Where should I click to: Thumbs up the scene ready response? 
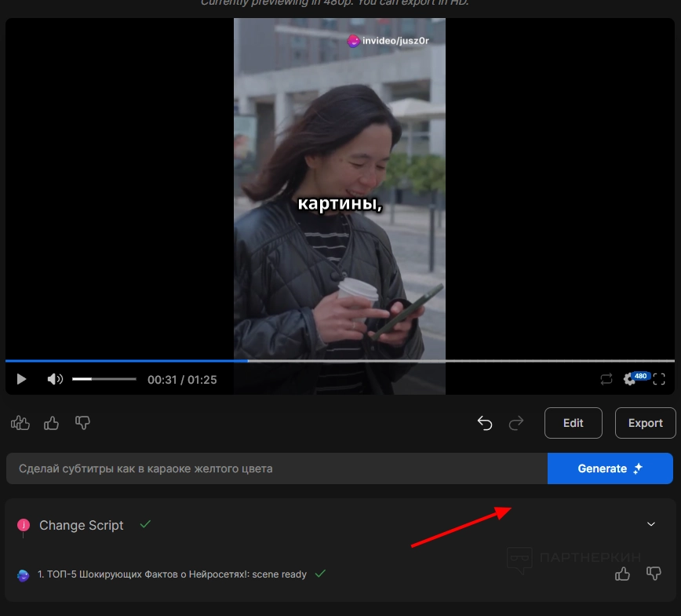pos(622,574)
